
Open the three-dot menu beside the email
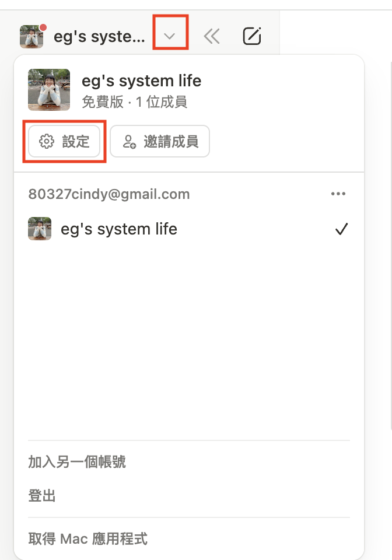[338, 194]
